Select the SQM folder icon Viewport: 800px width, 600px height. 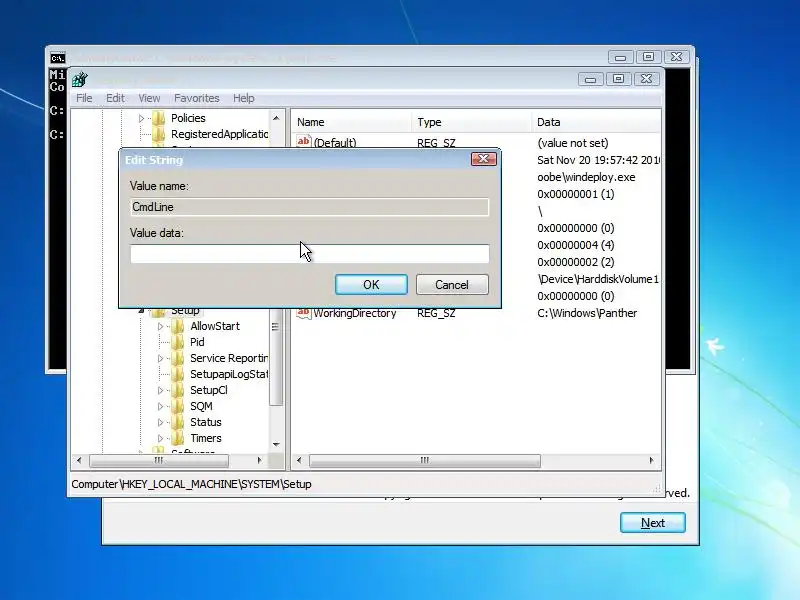click(178, 406)
